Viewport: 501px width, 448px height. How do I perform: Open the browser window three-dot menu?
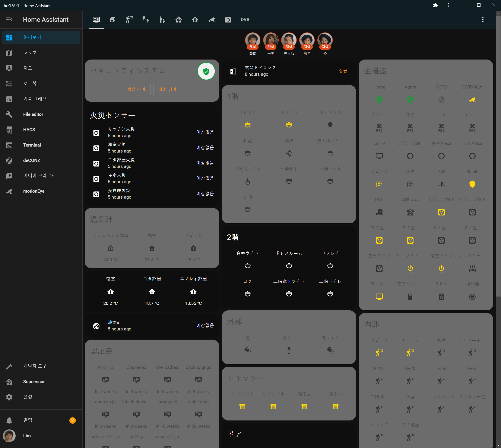(x=448, y=5)
